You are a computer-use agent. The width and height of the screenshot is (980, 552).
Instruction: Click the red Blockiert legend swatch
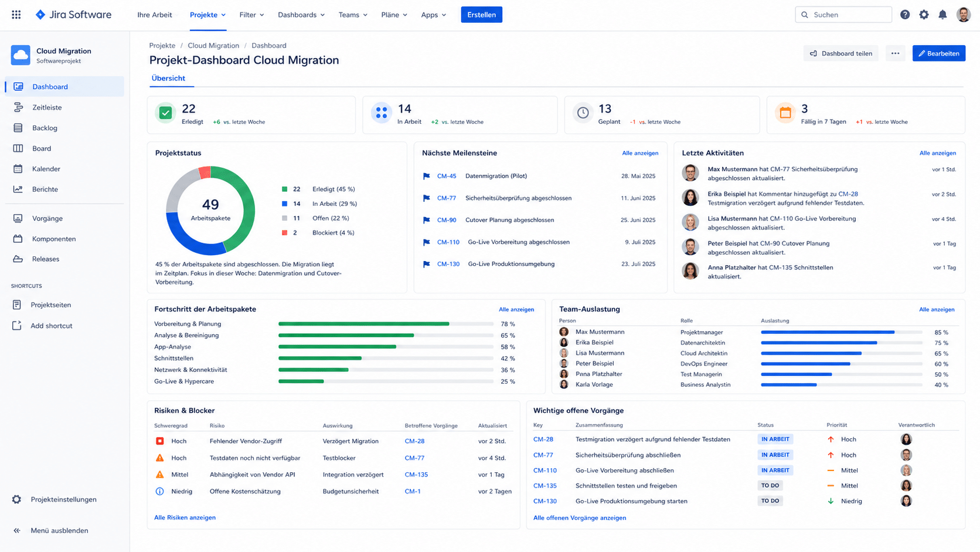click(284, 233)
